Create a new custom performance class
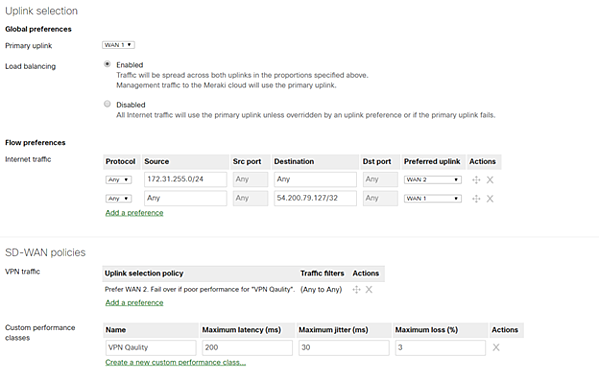The width and height of the screenshot is (599, 381). (176, 362)
